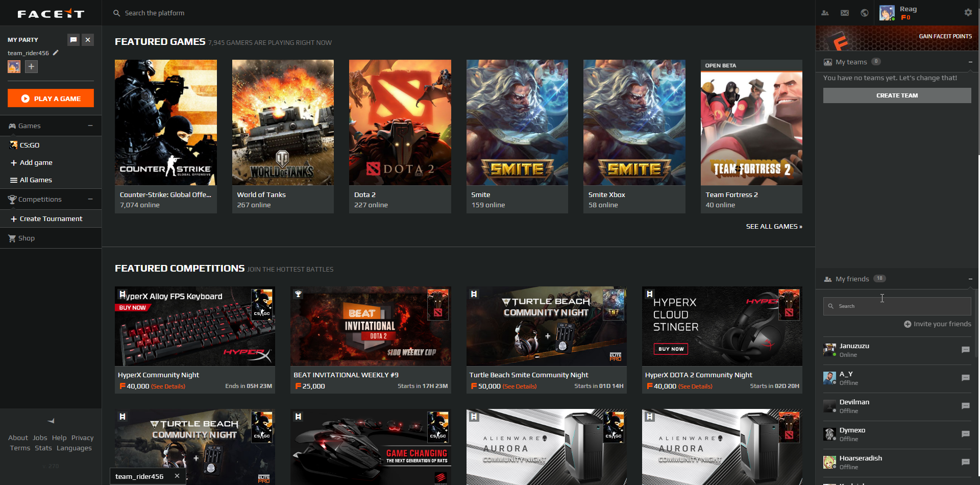
Task: Click the party member avatar in My Party
Action: [x=14, y=66]
